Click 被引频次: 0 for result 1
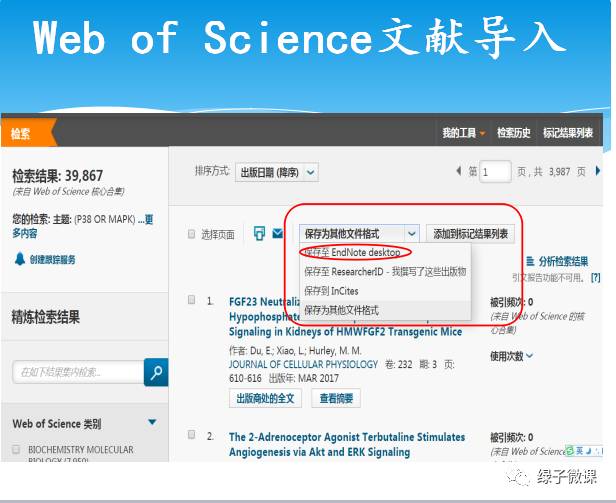Screen dimensions: 616x503 click(511, 302)
